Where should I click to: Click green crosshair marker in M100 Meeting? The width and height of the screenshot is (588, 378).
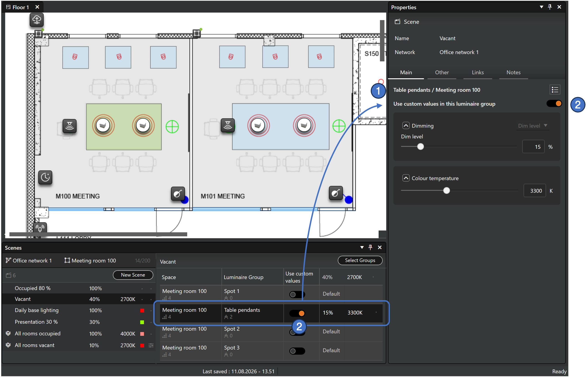coord(172,127)
